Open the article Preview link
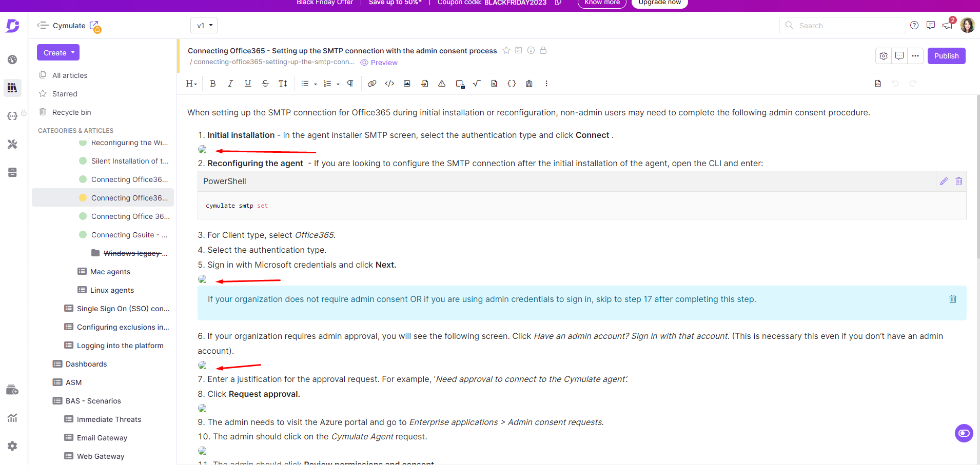980x465 pixels. pos(379,62)
